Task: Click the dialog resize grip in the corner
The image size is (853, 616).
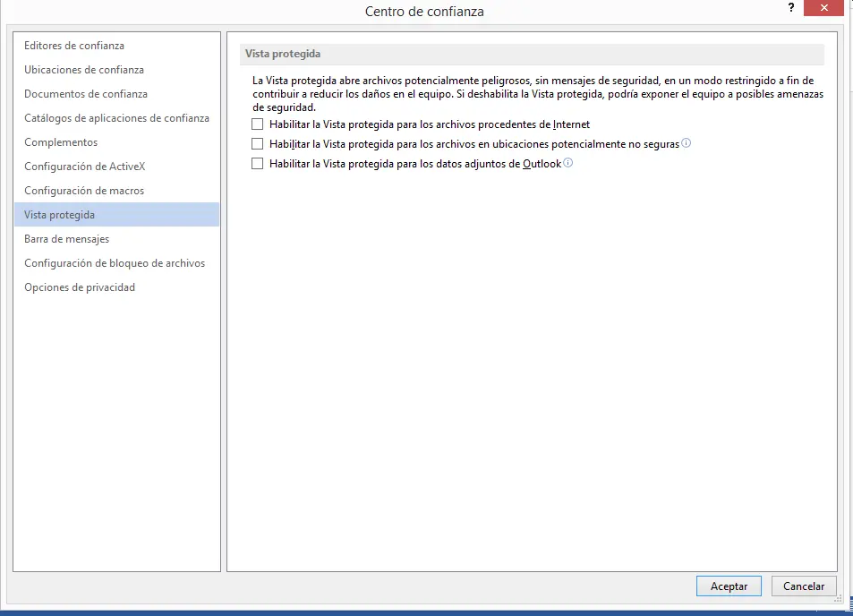Action: pos(839,598)
